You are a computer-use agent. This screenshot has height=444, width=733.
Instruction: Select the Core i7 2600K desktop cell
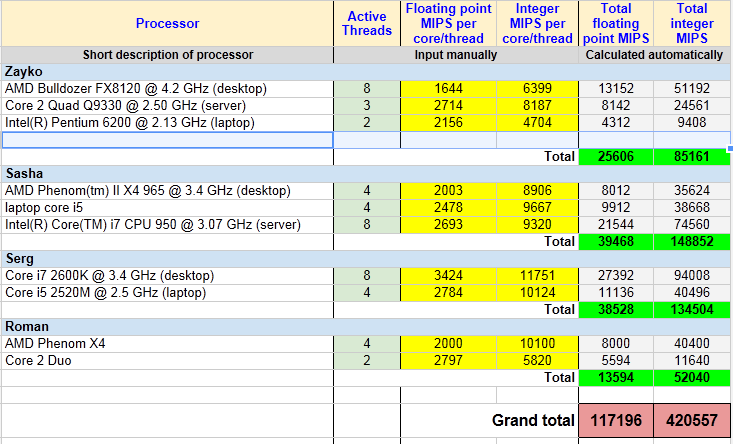click(167, 276)
